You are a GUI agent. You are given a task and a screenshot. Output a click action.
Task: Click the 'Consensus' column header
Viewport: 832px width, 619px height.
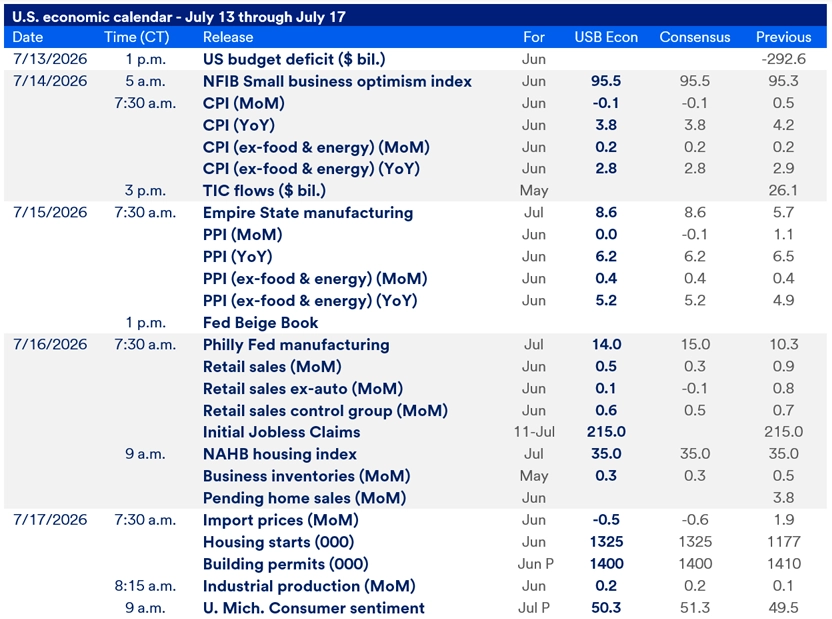click(x=695, y=37)
